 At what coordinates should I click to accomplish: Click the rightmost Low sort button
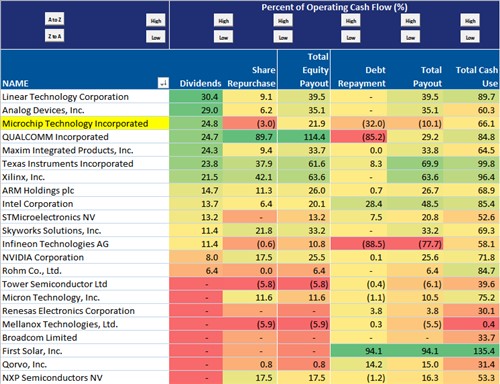pos(470,37)
